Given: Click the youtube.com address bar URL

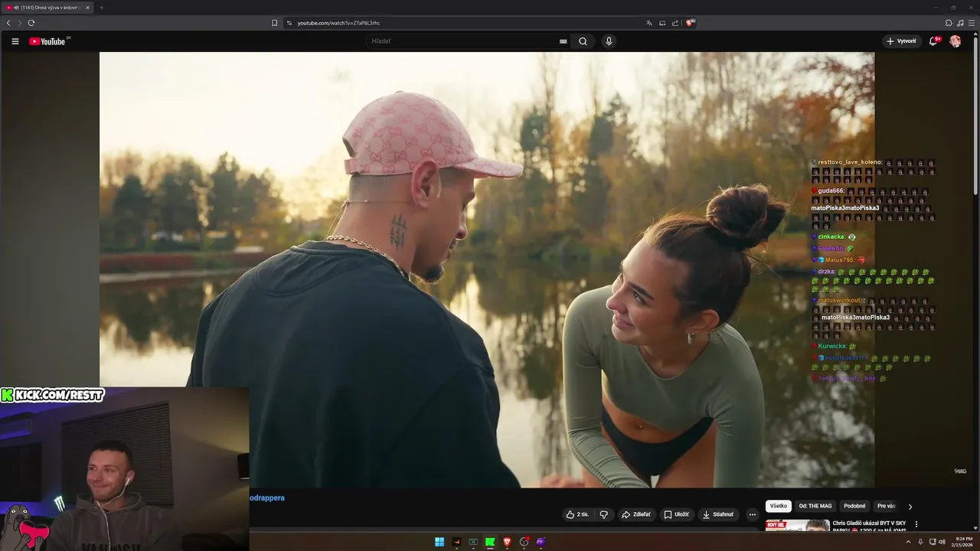Looking at the screenshot, I should pyautogui.click(x=338, y=23).
